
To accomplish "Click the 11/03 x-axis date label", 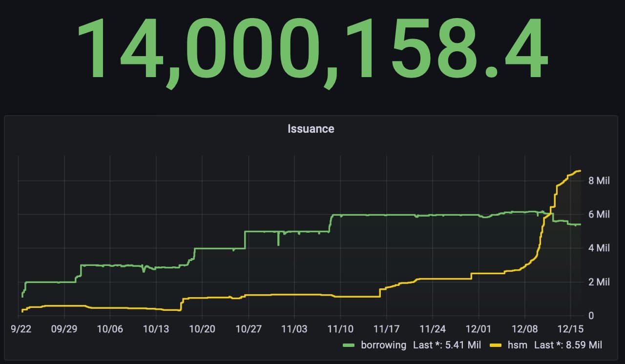I will 294,328.
